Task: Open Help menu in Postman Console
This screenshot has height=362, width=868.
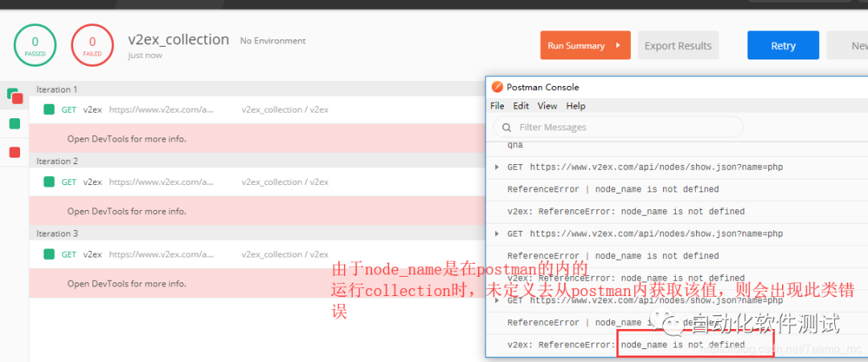Action: click(575, 106)
